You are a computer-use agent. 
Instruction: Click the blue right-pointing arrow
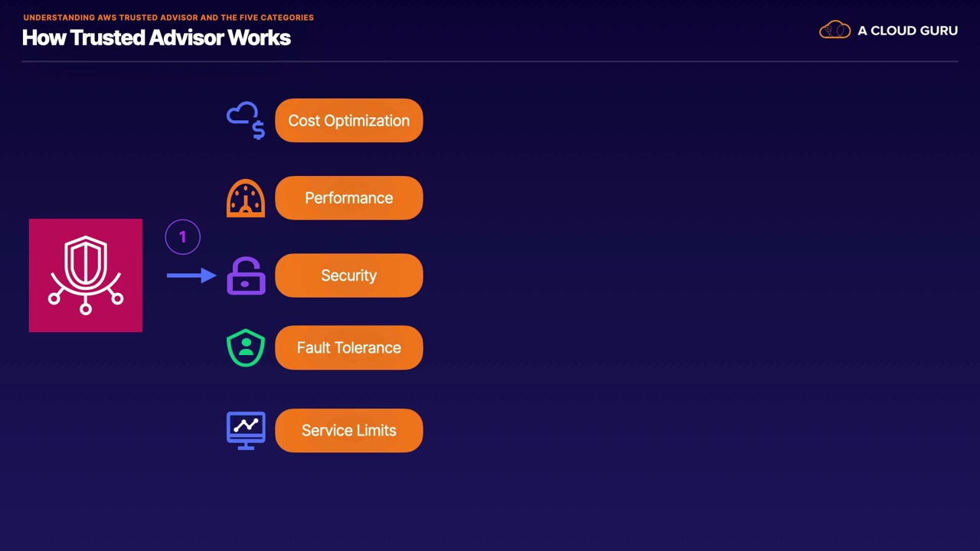point(191,275)
